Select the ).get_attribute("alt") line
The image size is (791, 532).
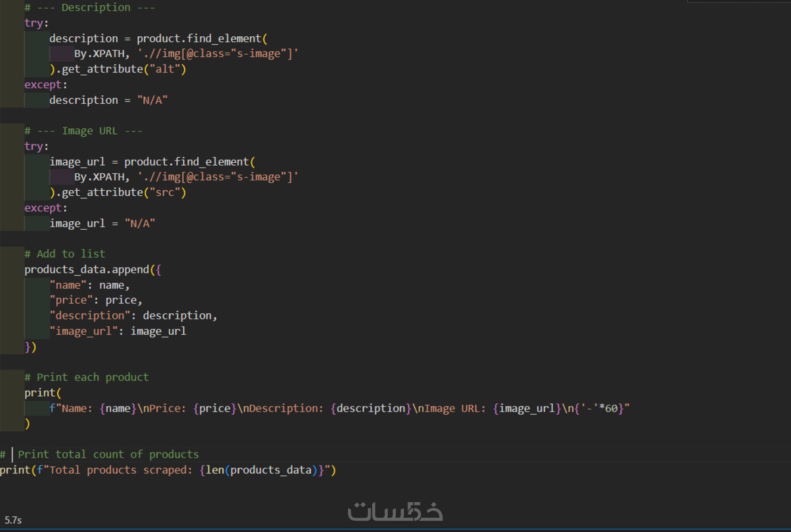(x=118, y=69)
